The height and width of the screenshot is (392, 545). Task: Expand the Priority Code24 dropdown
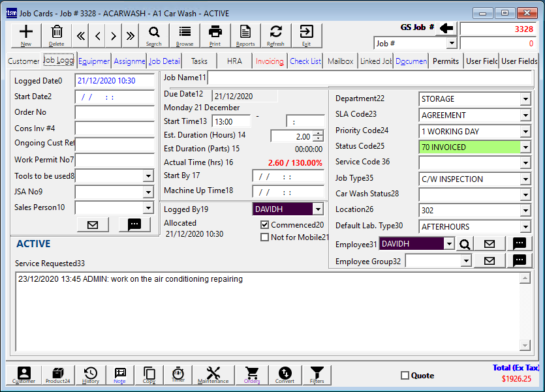click(525, 131)
